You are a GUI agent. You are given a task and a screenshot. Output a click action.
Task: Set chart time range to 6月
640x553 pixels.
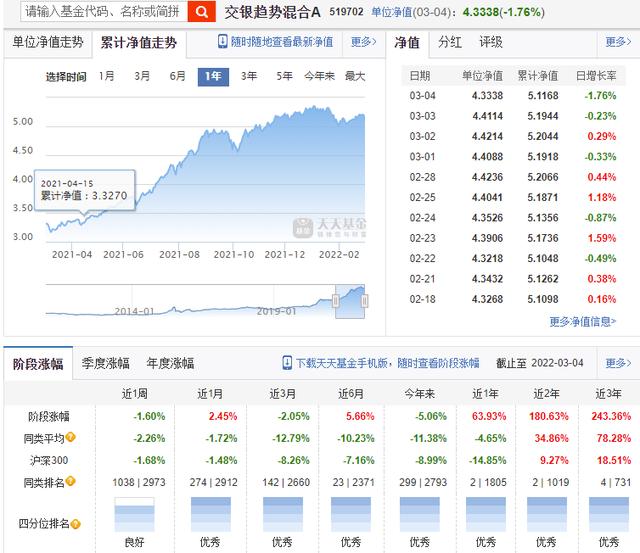(178, 76)
